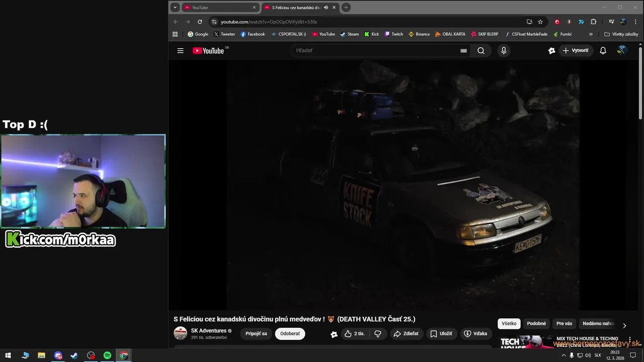The width and height of the screenshot is (644, 362).
Task: Open a new Chrome tab
Action: (x=346, y=8)
